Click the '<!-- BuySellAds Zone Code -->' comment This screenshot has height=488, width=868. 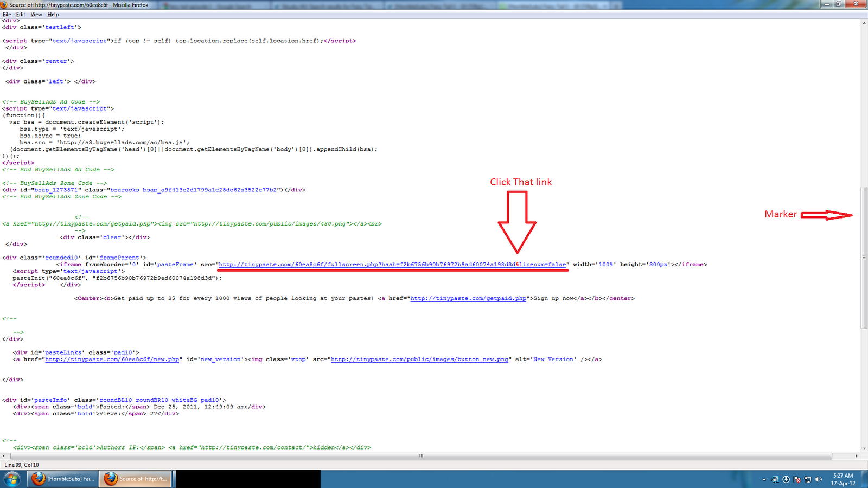click(55, 183)
